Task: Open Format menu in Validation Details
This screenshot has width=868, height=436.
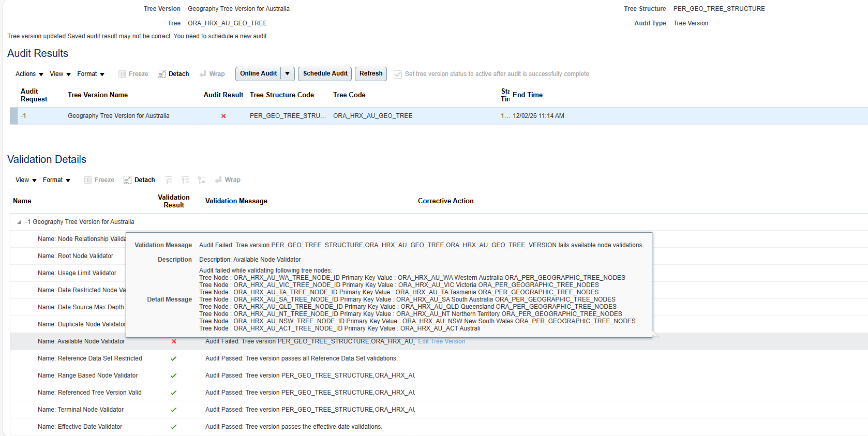Action: pos(57,180)
